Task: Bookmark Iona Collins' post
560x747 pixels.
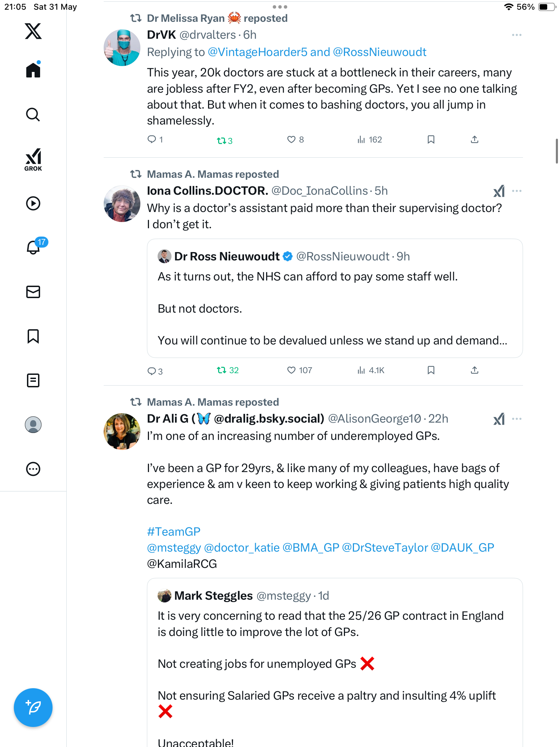Action: 431,370
